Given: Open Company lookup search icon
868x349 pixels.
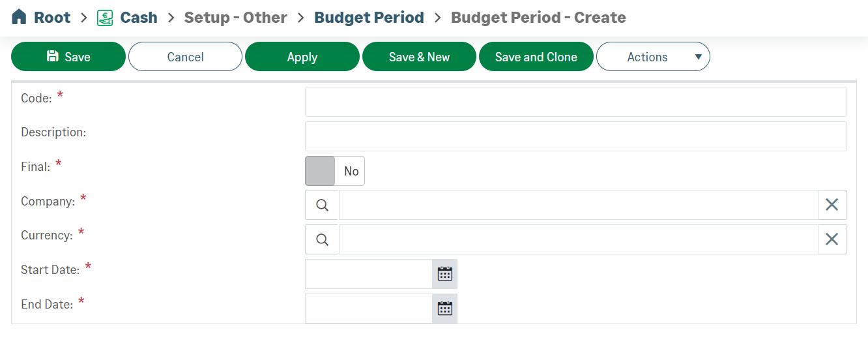Looking at the screenshot, I should (x=322, y=205).
